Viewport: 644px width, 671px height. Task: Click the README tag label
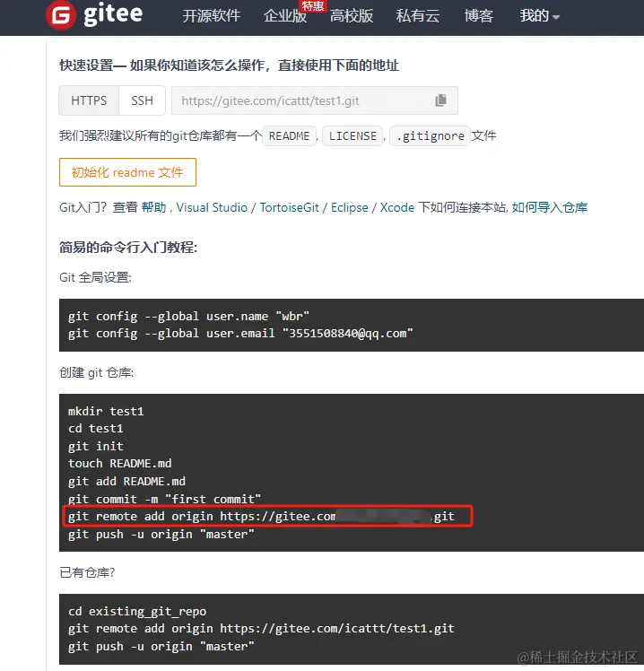coord(289,136)
